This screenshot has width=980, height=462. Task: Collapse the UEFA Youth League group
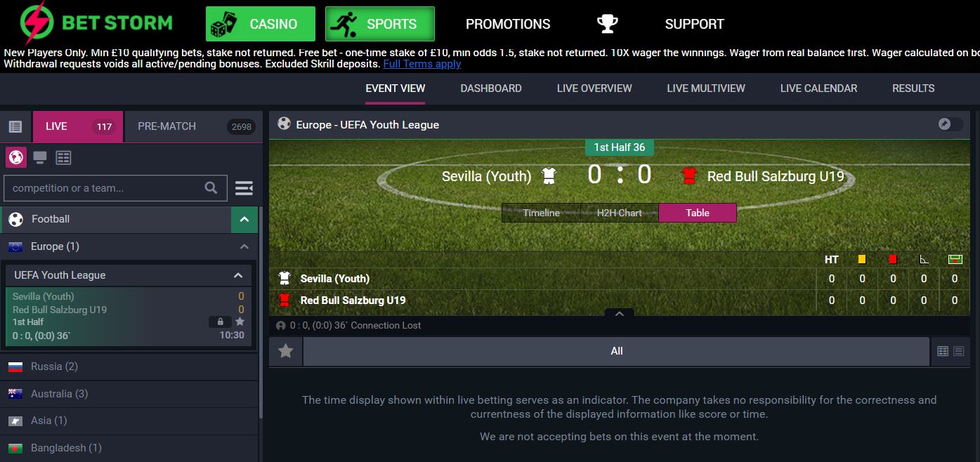[238, 275]
